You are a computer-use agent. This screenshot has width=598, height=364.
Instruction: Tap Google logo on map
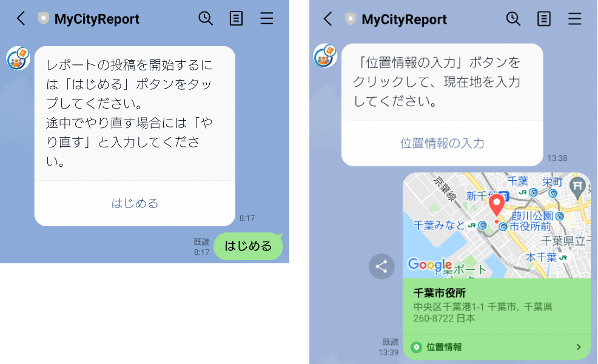point(430,264)
